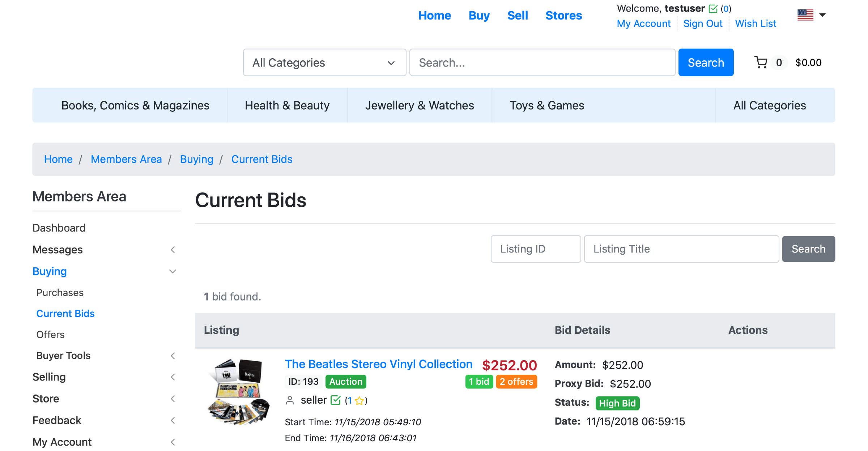Open the Stores top navigation item
Screen dimensions: 868x451
[563, 16]
